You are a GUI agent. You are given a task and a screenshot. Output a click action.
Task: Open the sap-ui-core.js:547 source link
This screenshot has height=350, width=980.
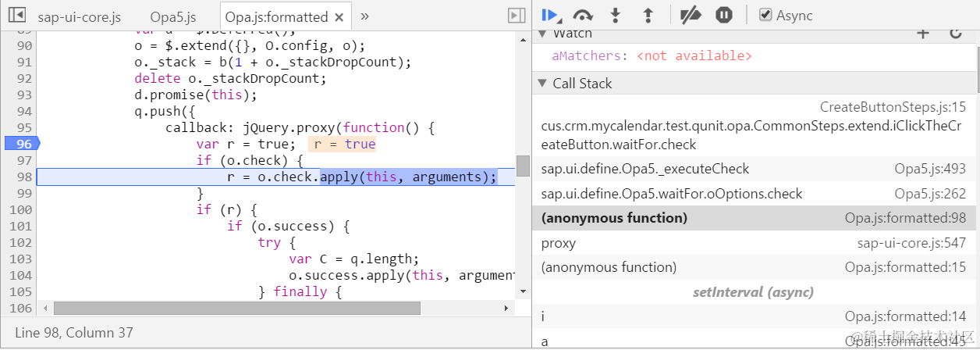[911, 243]
